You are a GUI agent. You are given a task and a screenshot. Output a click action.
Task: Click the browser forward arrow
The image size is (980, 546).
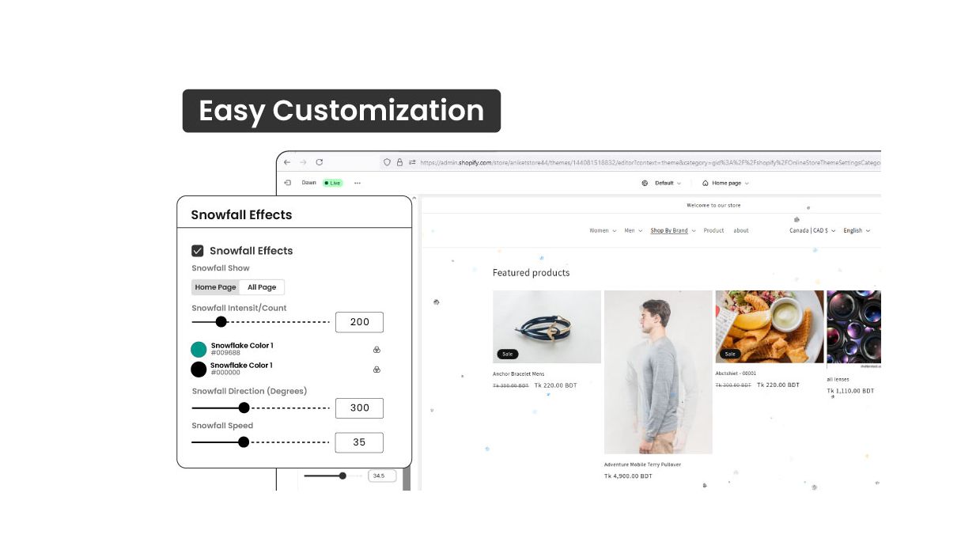point(303,162)
